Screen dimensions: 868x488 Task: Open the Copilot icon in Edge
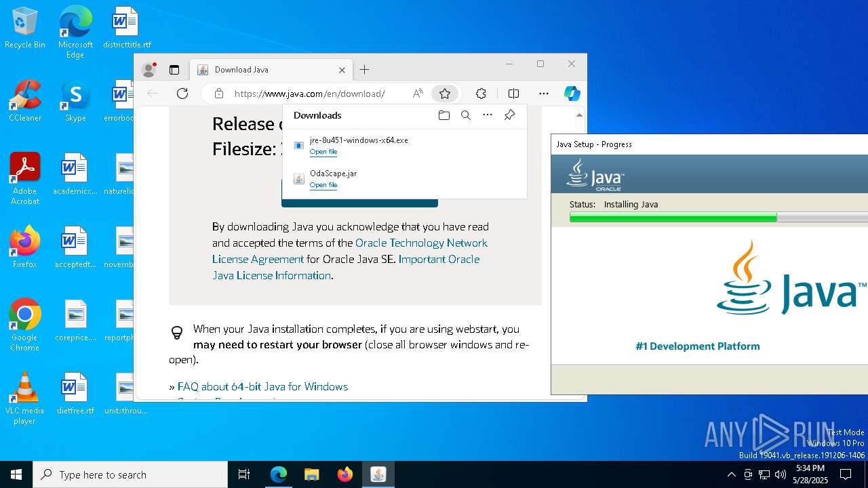pos(572,94)
